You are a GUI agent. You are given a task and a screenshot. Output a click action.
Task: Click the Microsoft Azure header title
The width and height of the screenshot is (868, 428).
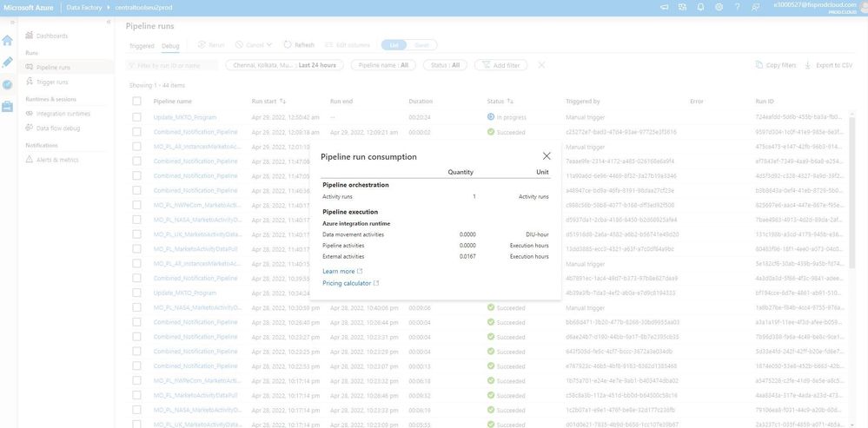point(29,7)
